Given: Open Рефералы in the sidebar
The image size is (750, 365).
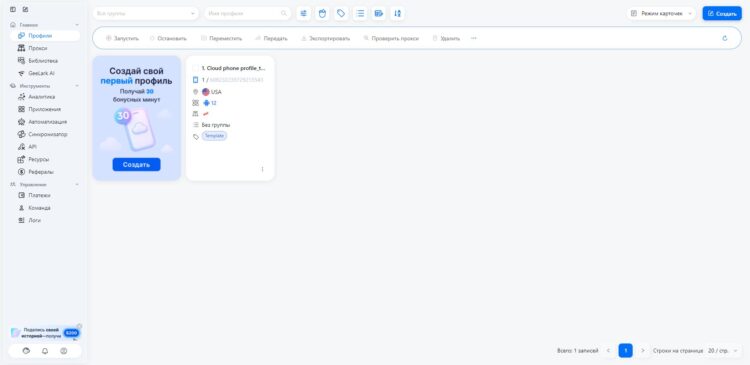Looking at the screenshot, I should coord(44,172).
